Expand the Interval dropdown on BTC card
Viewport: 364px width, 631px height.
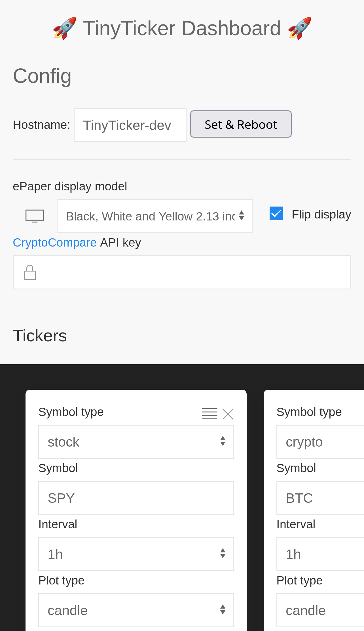(x=320, y=554)
